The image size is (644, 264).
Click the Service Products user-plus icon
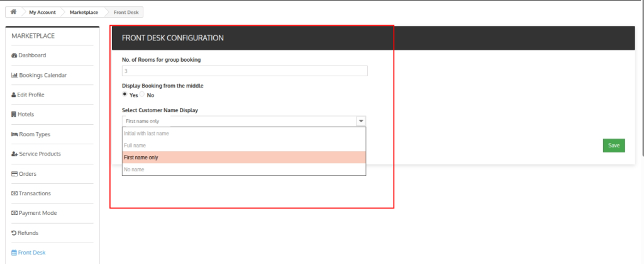coord(15,154)
